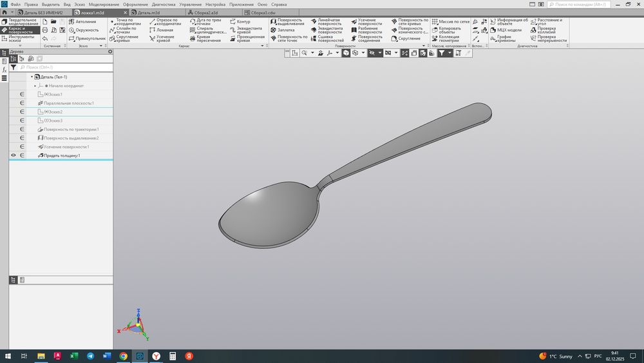Open the Оформление menu
This screenshot has height=363, width=644.
pyautogui.click(x=135, y=5)
